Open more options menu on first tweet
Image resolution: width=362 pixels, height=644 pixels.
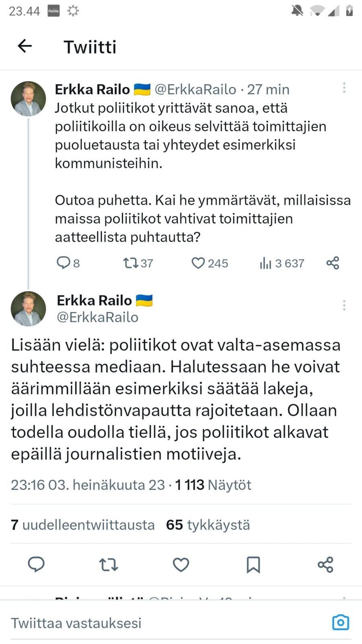pos(344,88)
